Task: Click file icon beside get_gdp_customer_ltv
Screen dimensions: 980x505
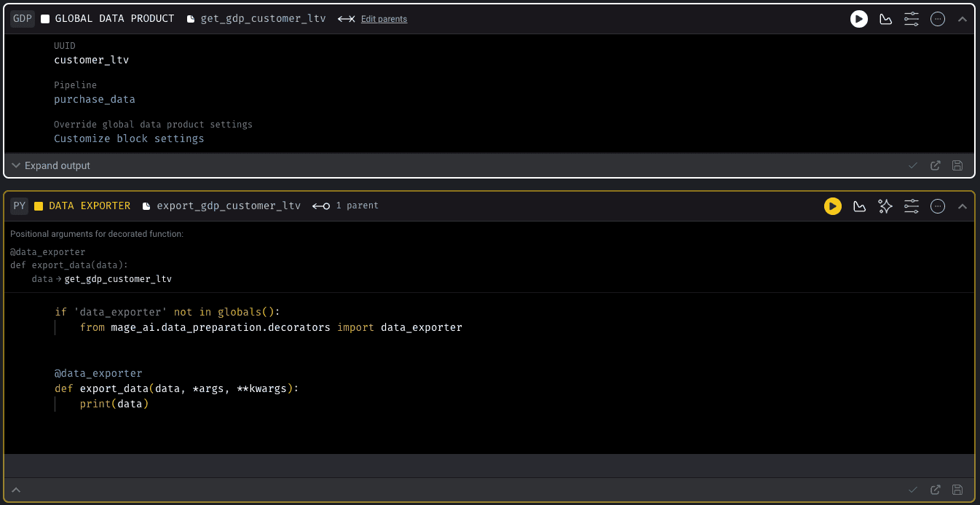Action: (x=191, y=19)
